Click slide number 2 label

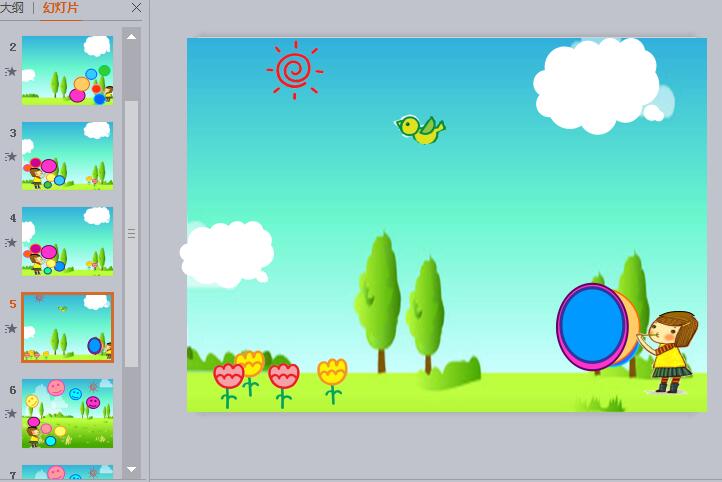tap(13, 47)
